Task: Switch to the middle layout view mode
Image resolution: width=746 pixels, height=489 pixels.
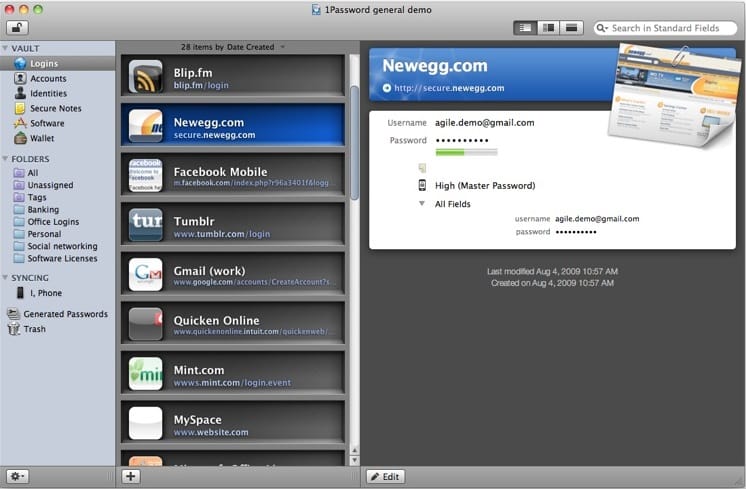Action: coord(549,28)
